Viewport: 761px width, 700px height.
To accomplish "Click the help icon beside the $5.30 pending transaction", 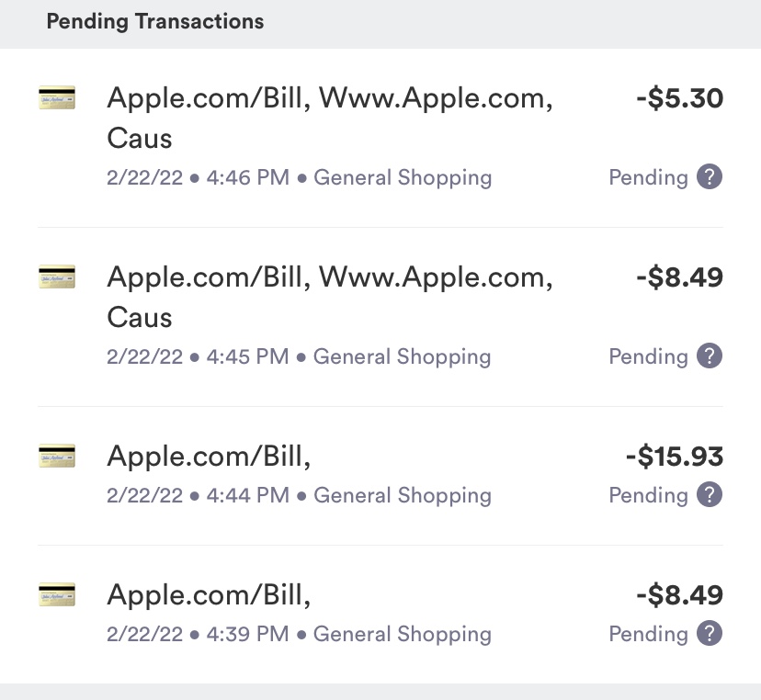I will tap(708, 177).
